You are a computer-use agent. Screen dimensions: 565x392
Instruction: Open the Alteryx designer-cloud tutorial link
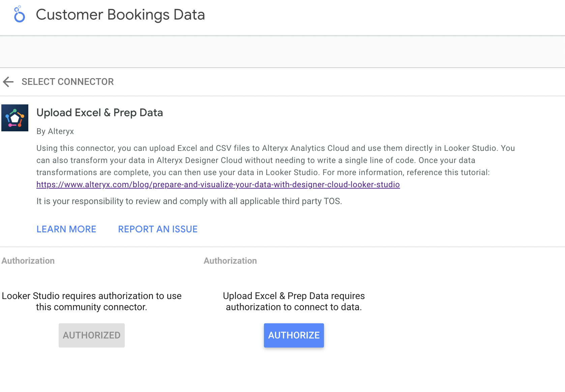[218, 185]
